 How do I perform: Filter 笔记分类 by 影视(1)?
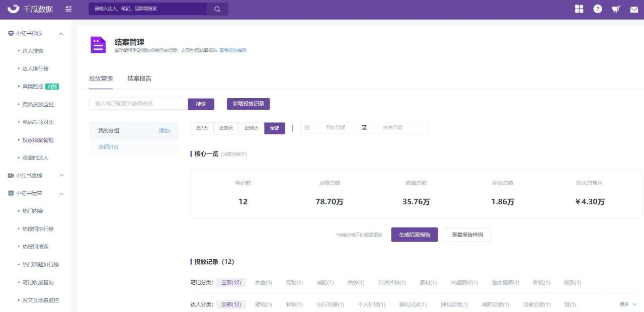[x=542, y=283]
